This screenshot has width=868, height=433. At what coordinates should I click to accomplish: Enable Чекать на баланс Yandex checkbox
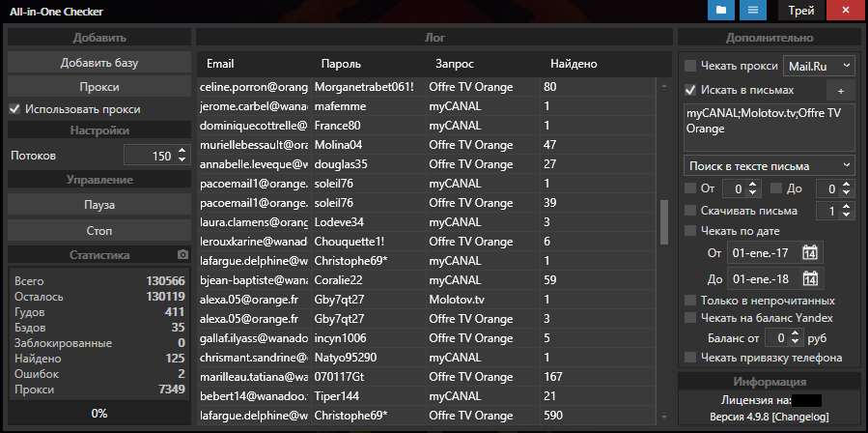pos(690,318)
